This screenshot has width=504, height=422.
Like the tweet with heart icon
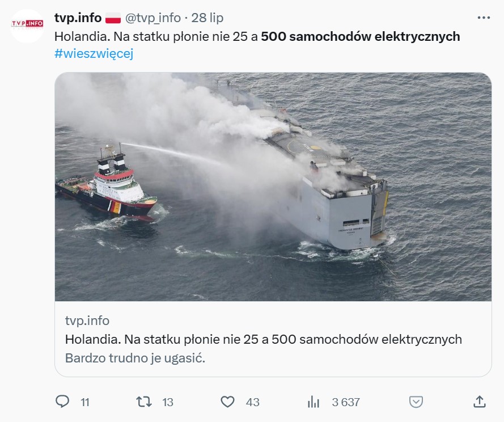(227, 402)
